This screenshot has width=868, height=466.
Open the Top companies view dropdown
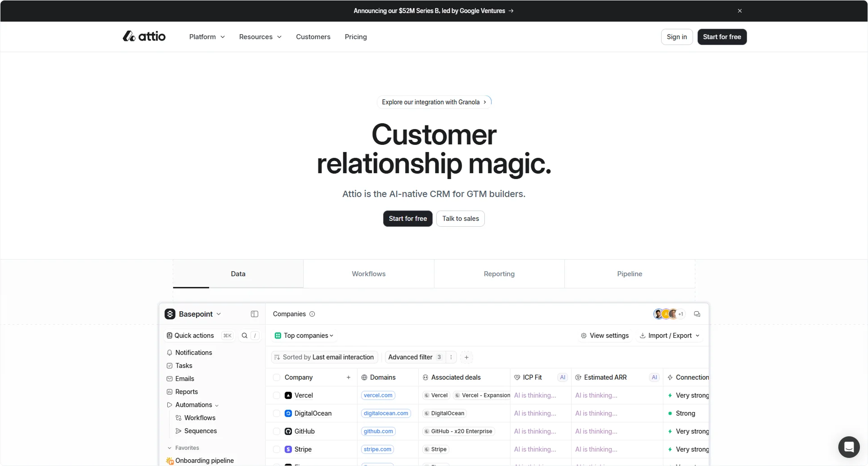coord(304,336)
